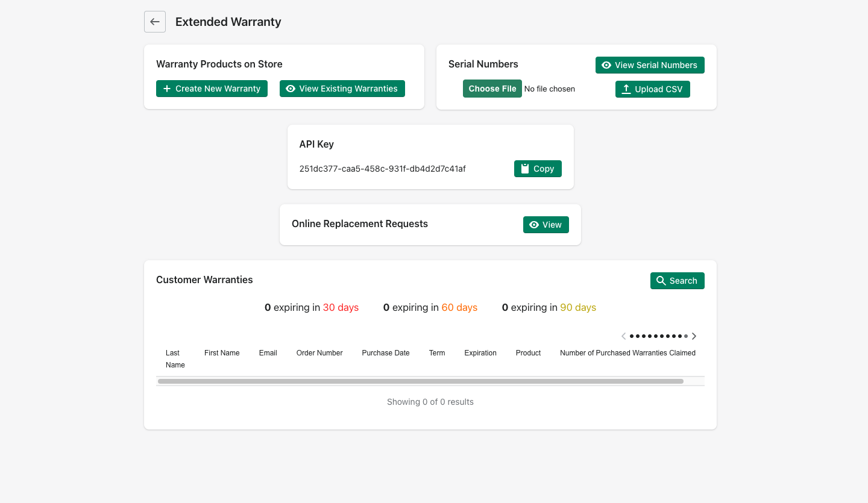Select the Purchase Date column header

(x=385, y=353)
